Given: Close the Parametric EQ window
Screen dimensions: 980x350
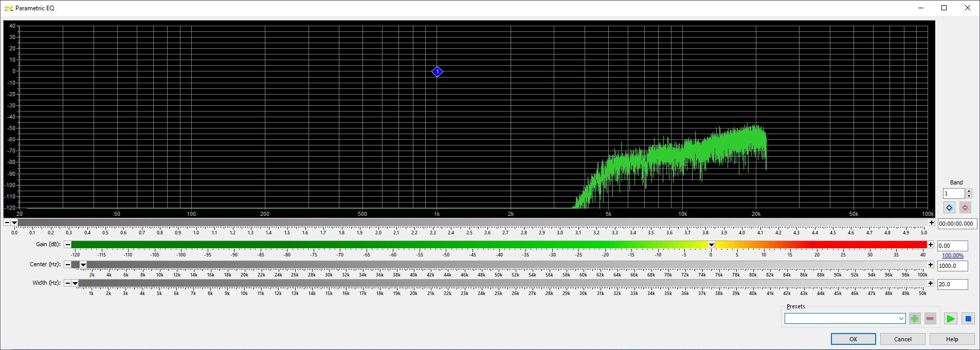Looking at the screenshot, I should (968, 8).
